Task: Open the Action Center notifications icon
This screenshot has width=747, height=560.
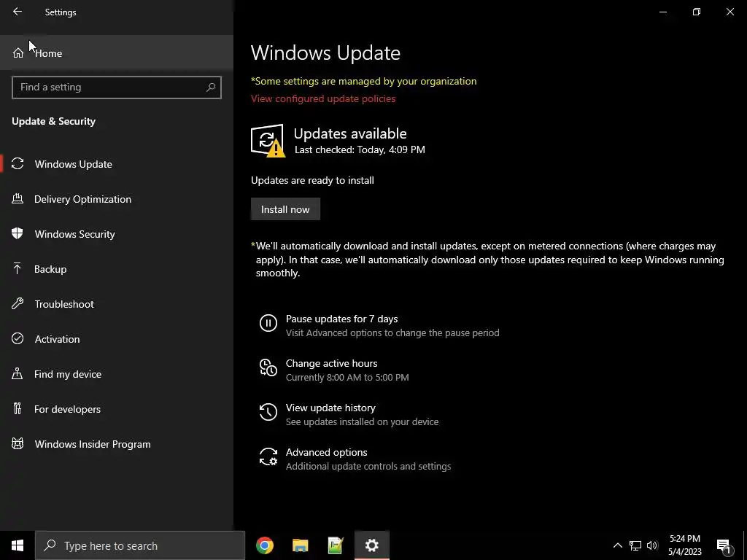Action: coord(723,545)
